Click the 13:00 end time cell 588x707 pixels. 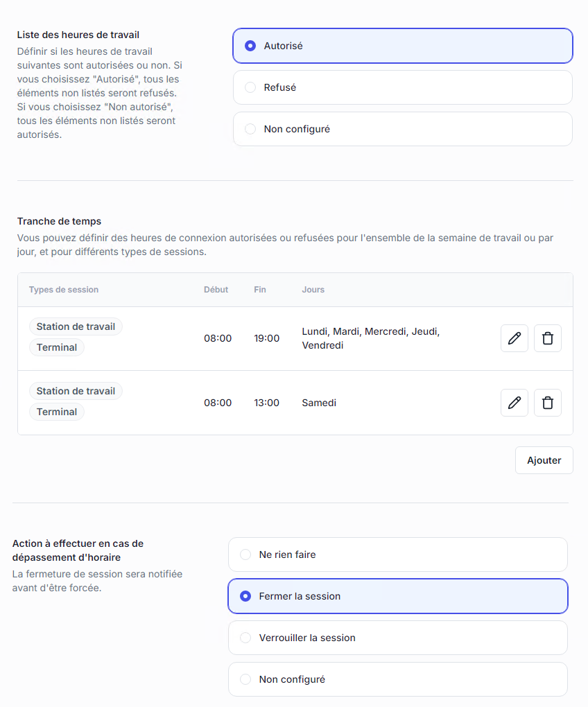click(266, 403)
